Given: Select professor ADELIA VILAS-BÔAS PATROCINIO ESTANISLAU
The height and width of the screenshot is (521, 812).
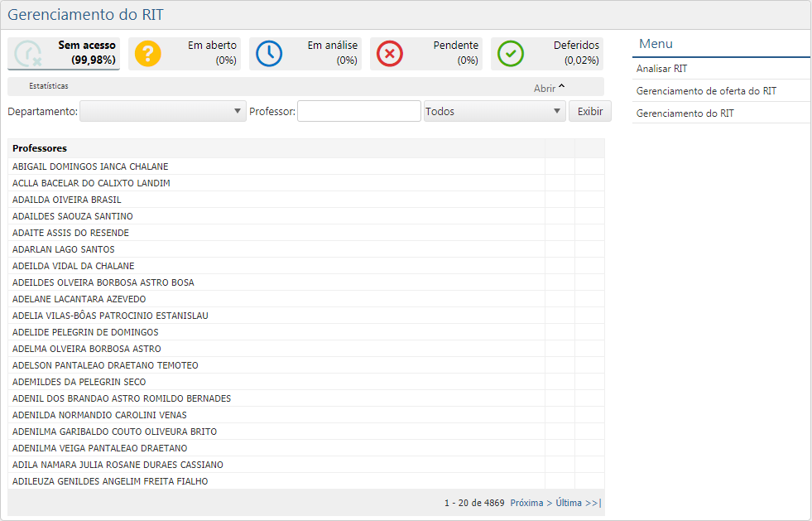Looking at the screenshot, I should (109, 315).
